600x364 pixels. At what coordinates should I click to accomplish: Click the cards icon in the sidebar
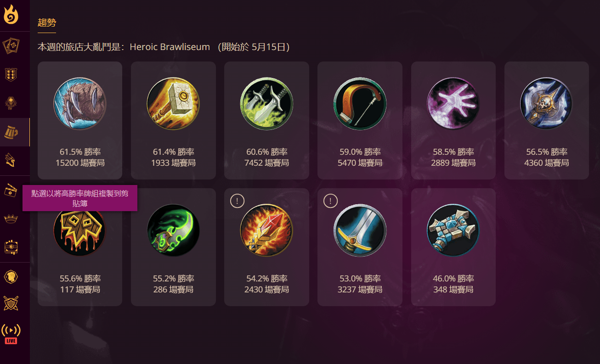[11, 46]
